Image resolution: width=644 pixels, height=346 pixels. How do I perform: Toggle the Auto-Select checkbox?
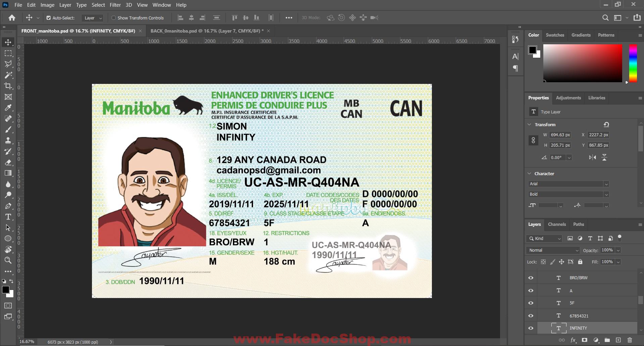tap(49, 17)
